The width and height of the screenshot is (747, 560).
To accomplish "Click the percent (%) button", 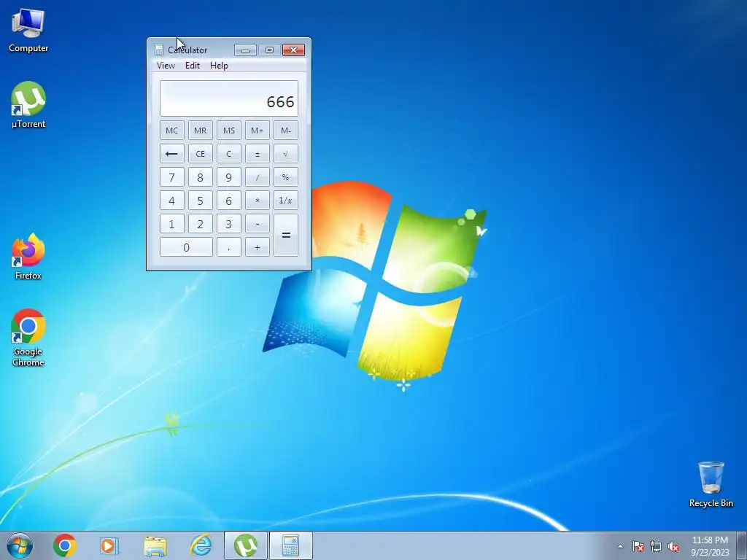I will [x=286, y=177].
